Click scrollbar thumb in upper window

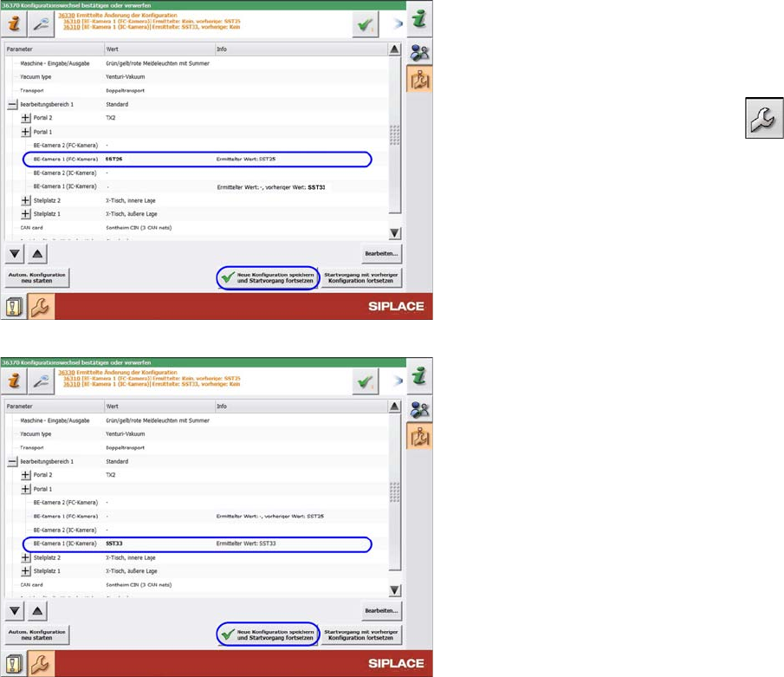click(394, 134)
